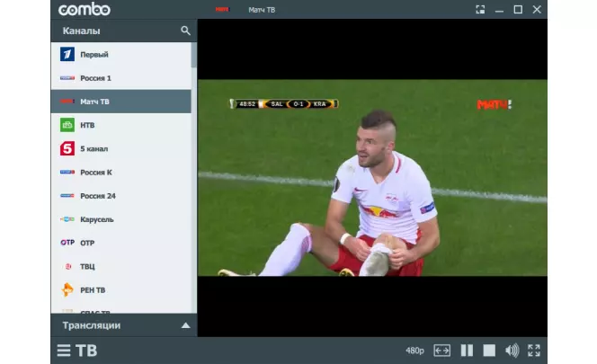Click the Россия К channel logo

pyautogui.click(x=67, y=172)
